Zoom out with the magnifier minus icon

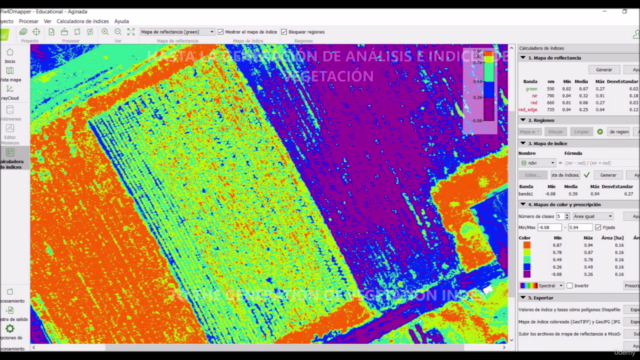click(118, 32)
